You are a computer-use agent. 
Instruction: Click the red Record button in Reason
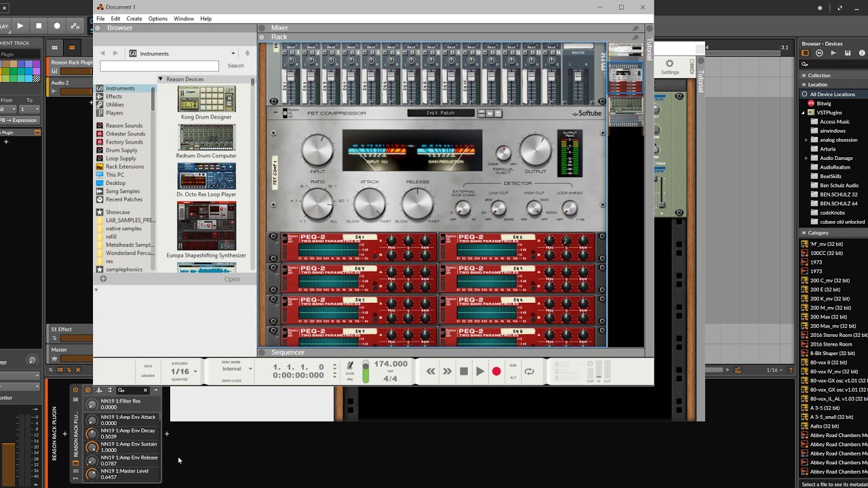(x=496, y=371)
